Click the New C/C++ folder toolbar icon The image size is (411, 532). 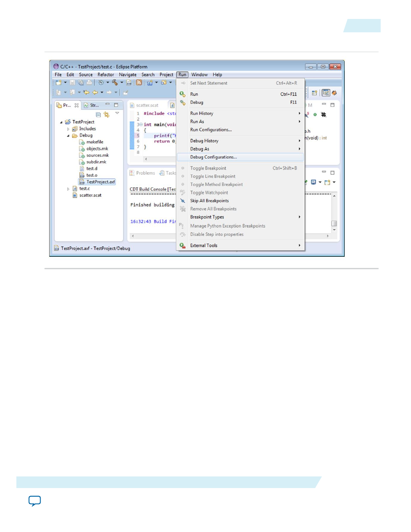point(164,83)
